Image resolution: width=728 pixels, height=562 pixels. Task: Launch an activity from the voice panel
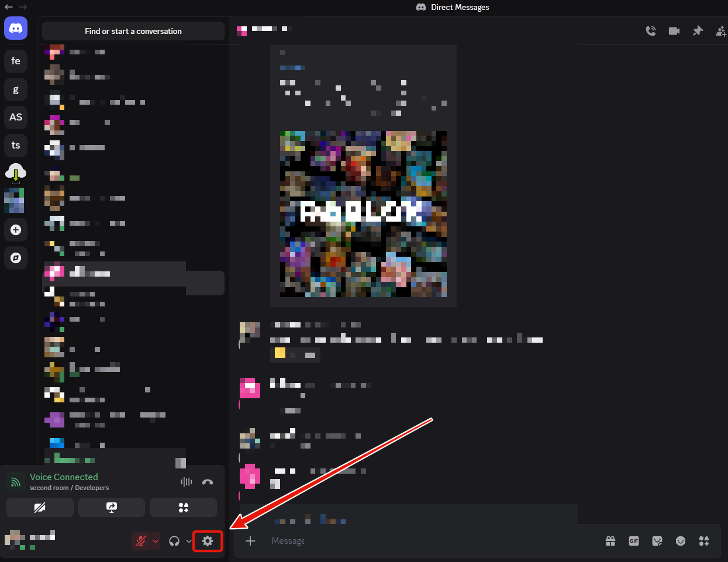coord(184,508)
